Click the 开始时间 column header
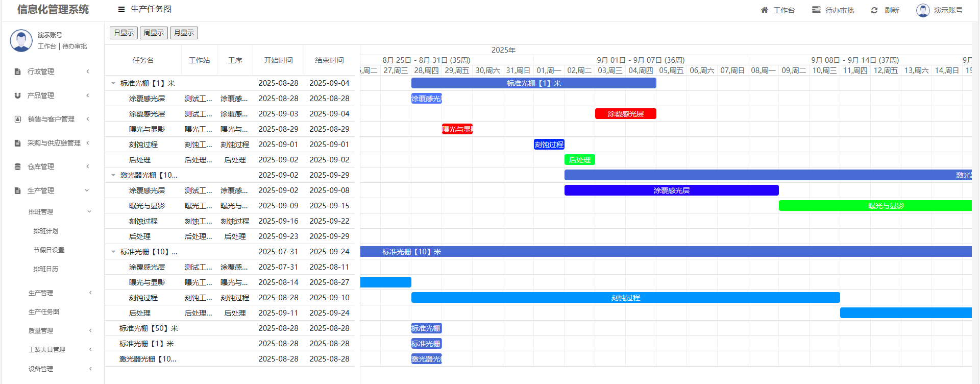The width and height of the screenshot is (980, 384). tap(278, 60)
